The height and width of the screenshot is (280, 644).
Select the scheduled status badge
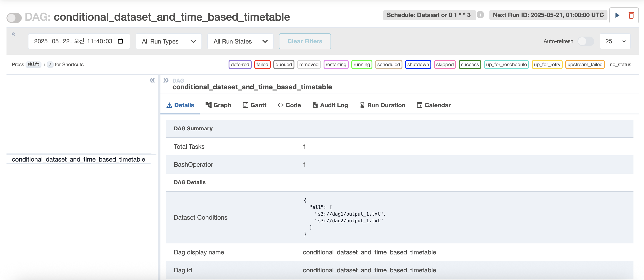click(x=389, y=65)
